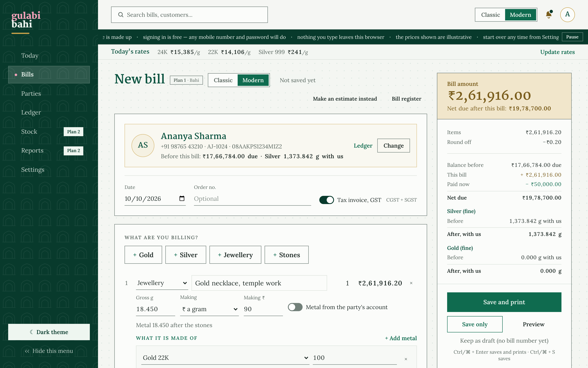This screenshot has height=368, width=588.
Task: Go to Today in the sidebar
Action: point(49,56)
